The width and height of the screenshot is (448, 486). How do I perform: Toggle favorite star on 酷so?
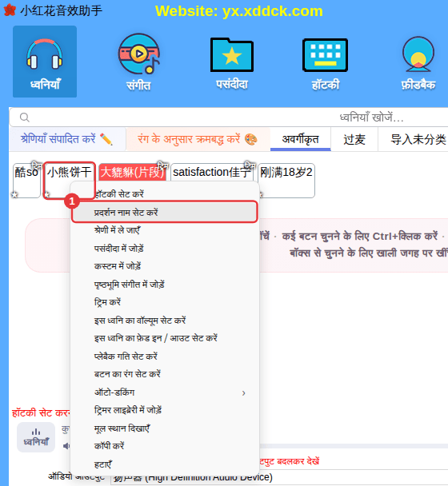pyautogui.click(x=14, y=194)
